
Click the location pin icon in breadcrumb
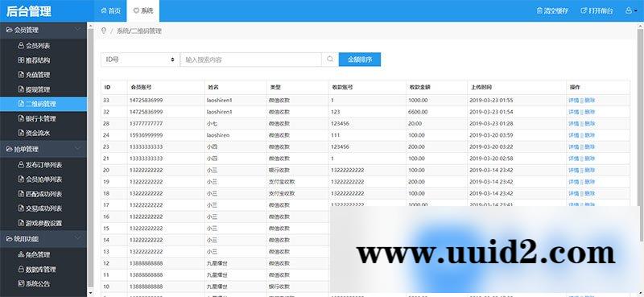(104, 31)
